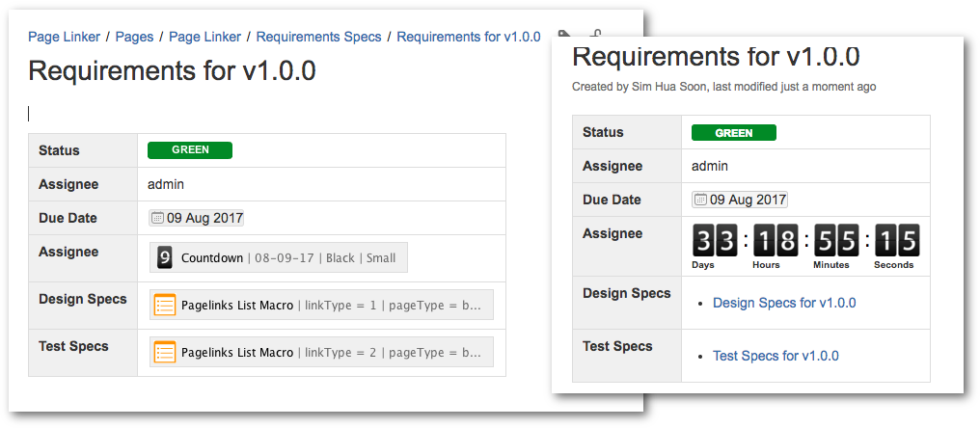Click the Design Specs Pagelinks macro icon
The width and height of the screenshot is (980, 428).
[x=165, y=306]
